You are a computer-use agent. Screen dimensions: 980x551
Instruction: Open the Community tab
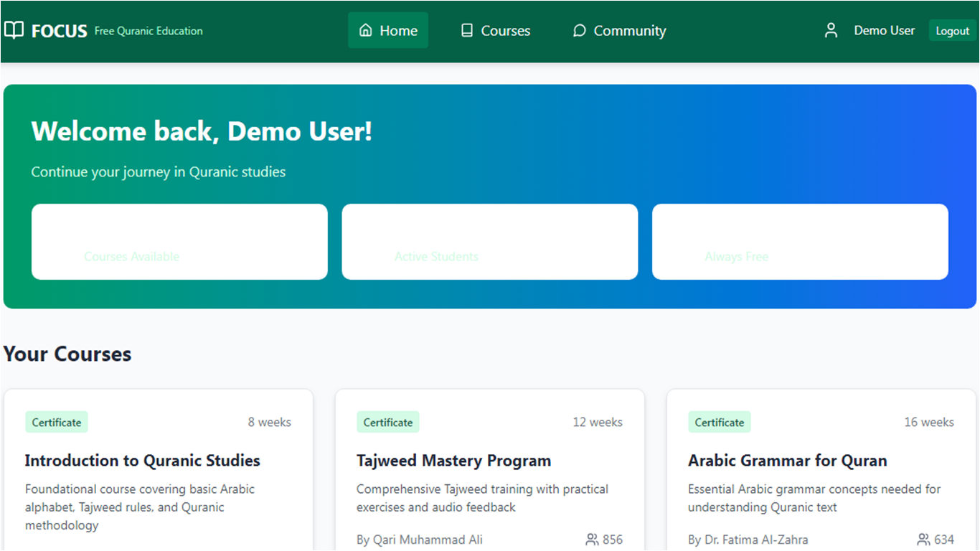pyautogui.click(x=618, y=30)
